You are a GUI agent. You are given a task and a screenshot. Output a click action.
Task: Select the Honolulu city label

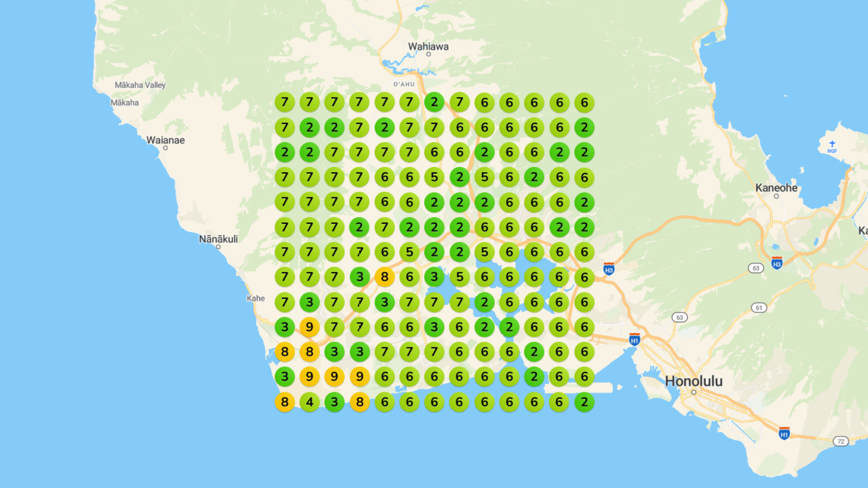(x=693, y=381)
